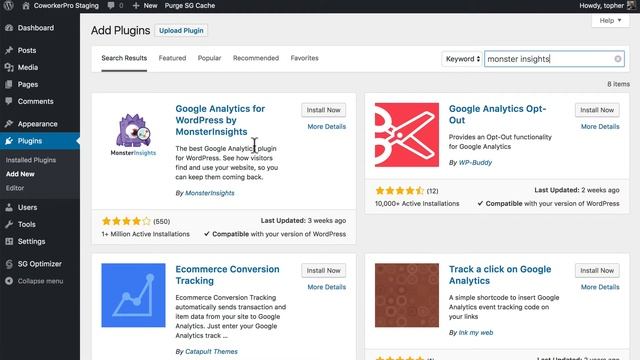Open More Details for MonsterInsights plugin
640x360 pixels.
click(327, 127)
